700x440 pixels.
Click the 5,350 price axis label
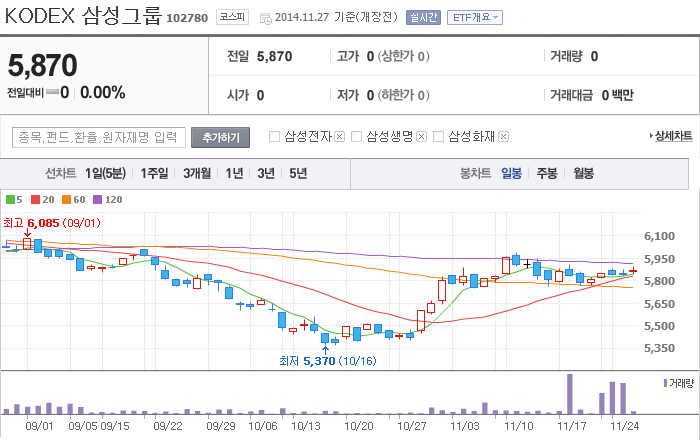click(x=659, y=348)
